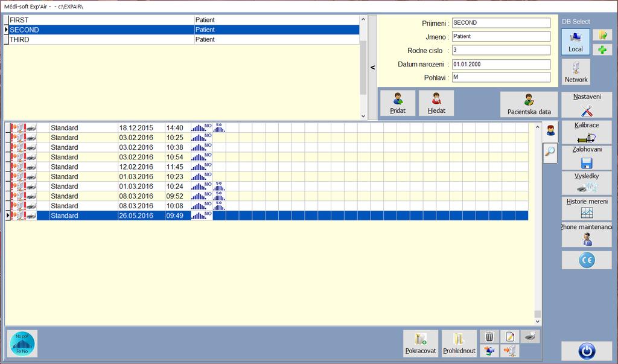Viewport: 618px width, 364px height.
Task: Select measurement dated 26.05.2016
Action: tap(266, 216)
